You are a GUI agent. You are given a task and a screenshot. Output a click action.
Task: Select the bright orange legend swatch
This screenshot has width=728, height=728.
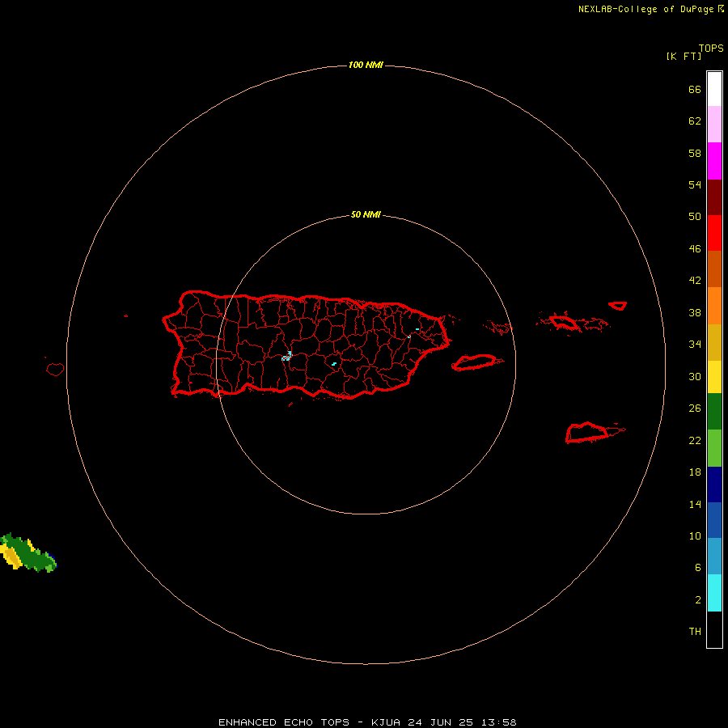tap(714, 306)
